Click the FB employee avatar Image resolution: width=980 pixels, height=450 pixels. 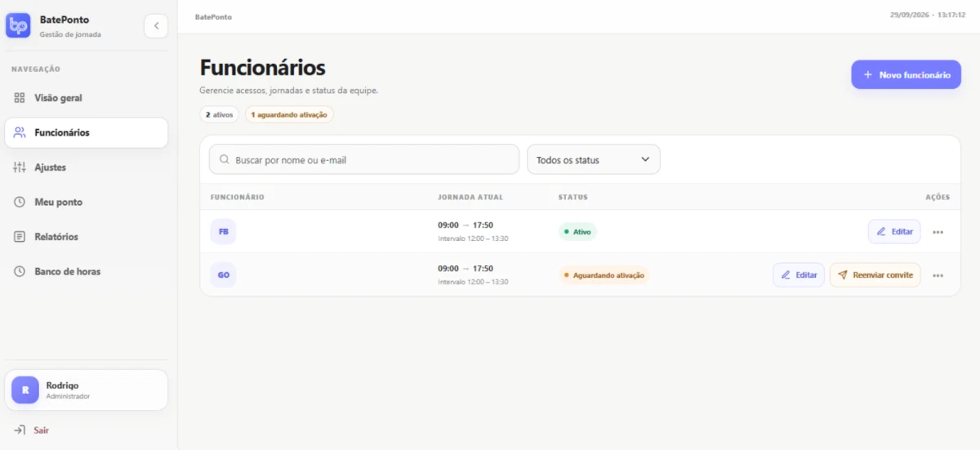(223, 232)
